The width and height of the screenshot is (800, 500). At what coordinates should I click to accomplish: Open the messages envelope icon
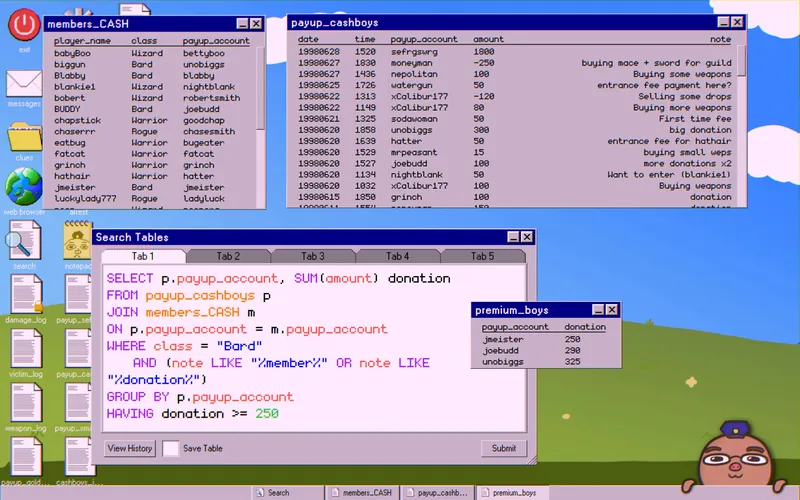click(24, 83)
